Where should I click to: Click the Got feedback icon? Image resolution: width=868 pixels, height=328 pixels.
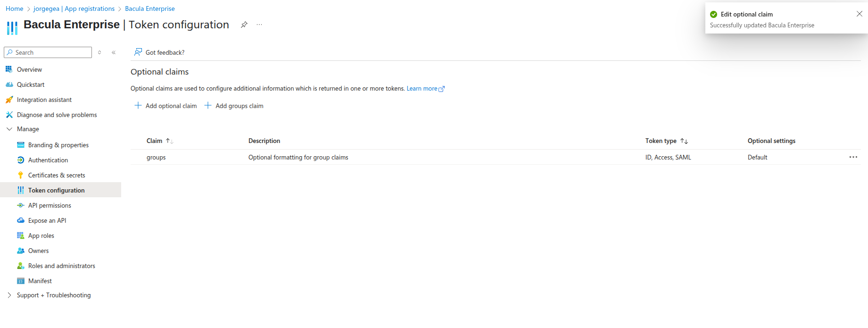coord(138,52)
